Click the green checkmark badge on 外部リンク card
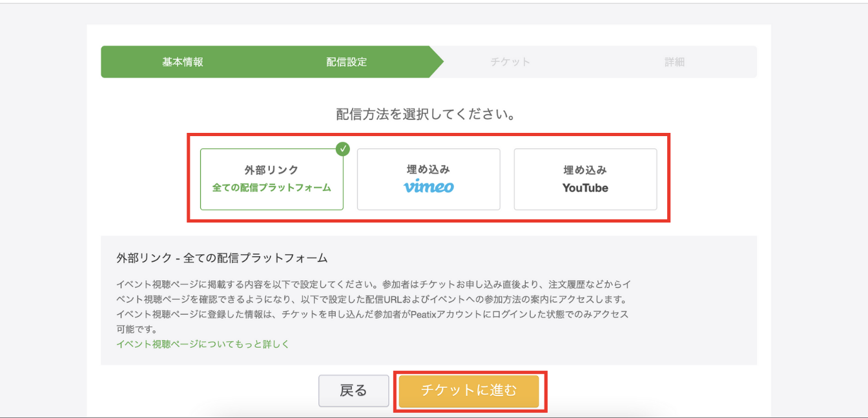This screenshot has height=418, width=868. click(343, 149)
